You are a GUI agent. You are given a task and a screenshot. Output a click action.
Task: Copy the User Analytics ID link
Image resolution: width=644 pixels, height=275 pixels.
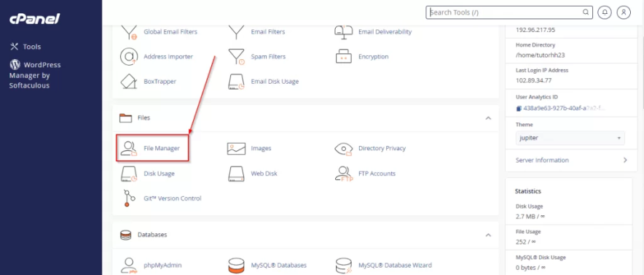[561, 109]
